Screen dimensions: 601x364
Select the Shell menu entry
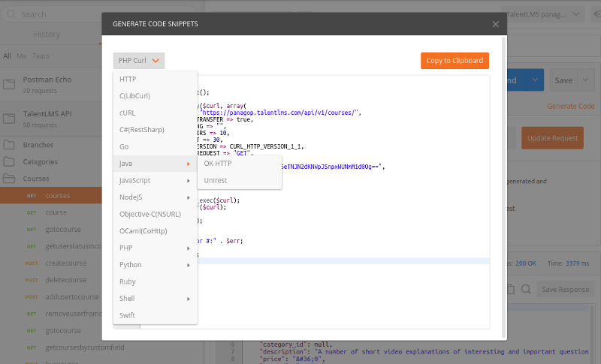[x=156, y=298]
